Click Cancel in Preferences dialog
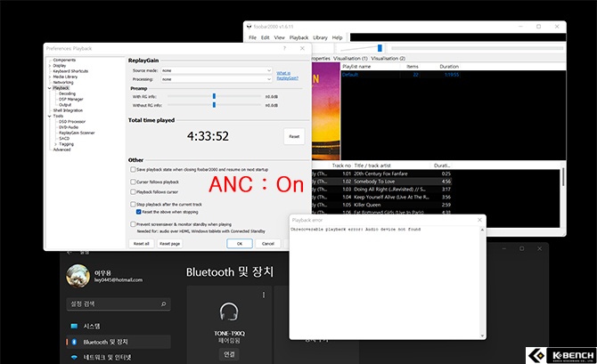The height and width of the screenshot is (364, 597). tap(268, 244)
